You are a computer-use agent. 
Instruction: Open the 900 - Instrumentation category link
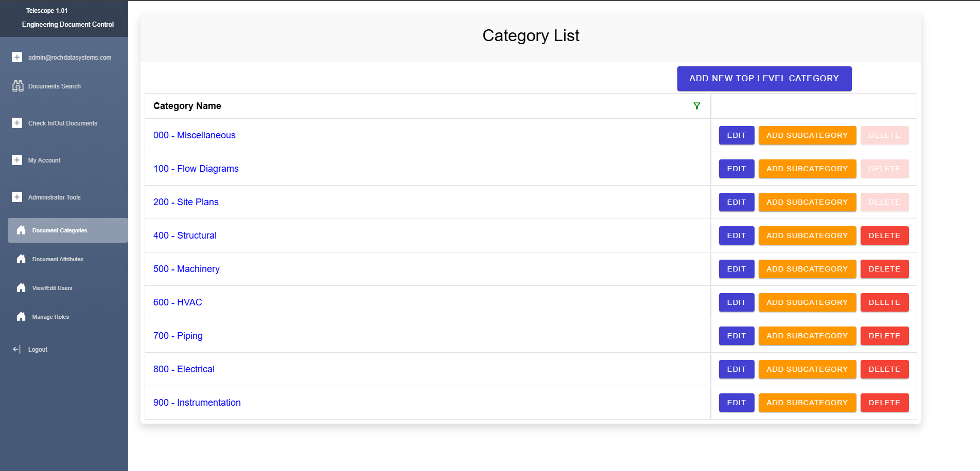click(197, 403)
